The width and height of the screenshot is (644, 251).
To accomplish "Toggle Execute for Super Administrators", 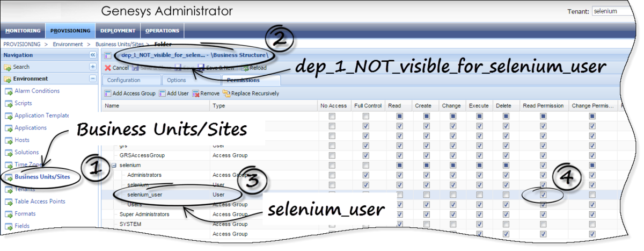I will pos(479,214).
